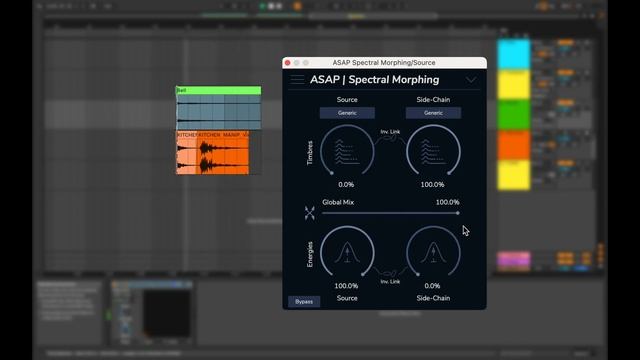Toggle the Timbres Inv. Link chain icon
This screenshot has height=360, width=640.
click(390, 139)
